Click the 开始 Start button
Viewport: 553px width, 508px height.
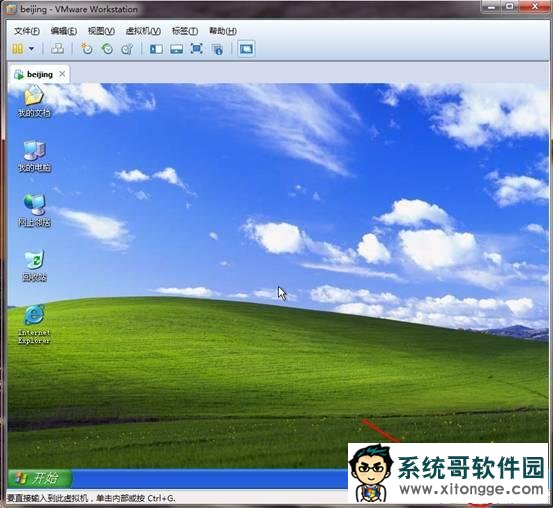pyautogui.click(x=39, y=479)
